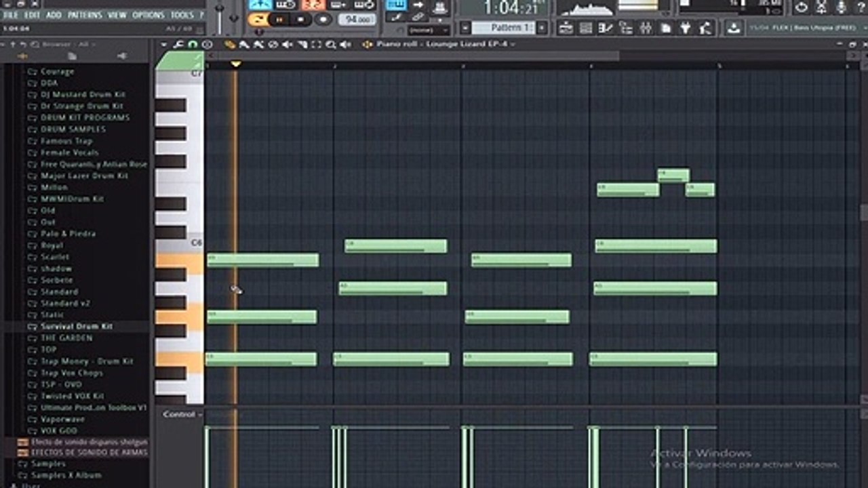
Task: Open the piano roll options menu arrow
Action: [164, 45]
